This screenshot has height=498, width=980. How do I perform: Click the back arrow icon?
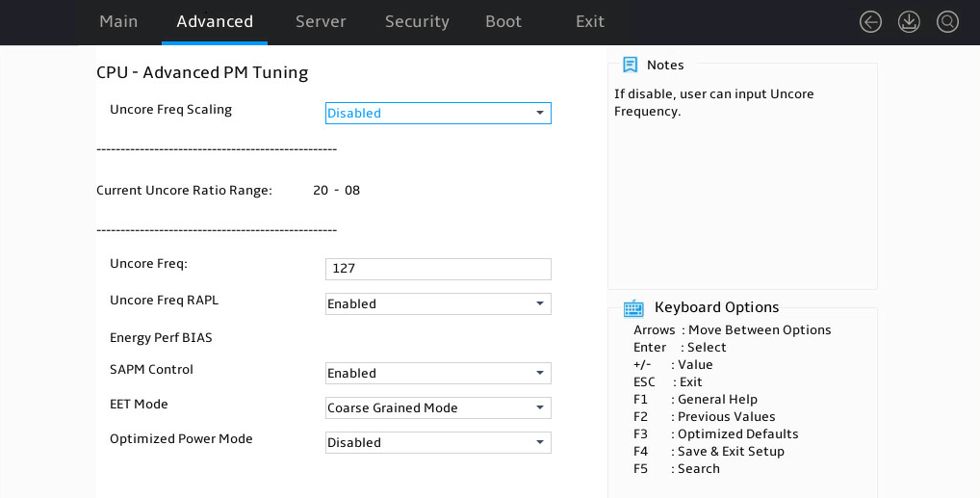point(870,22)
